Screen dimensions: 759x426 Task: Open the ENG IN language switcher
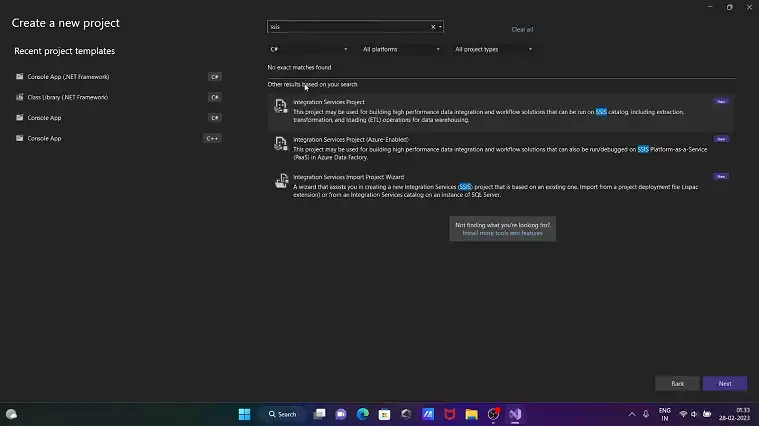[x=665, y=414]
